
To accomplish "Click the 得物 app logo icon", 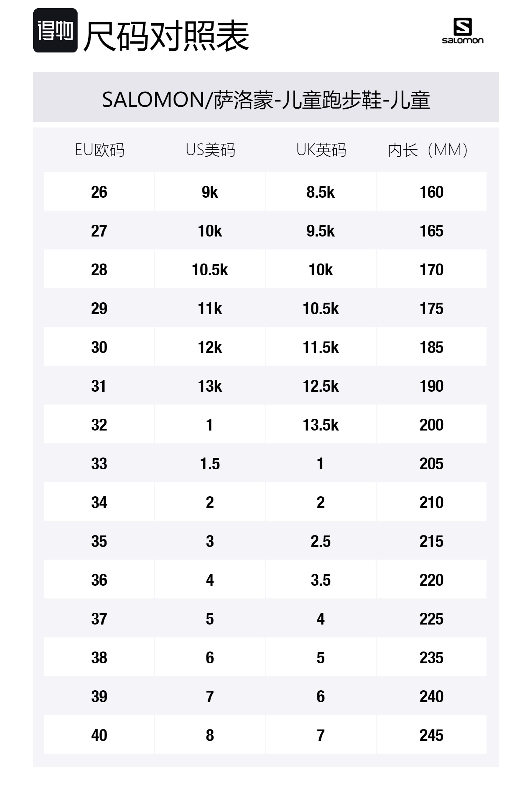I will [55, 30].
